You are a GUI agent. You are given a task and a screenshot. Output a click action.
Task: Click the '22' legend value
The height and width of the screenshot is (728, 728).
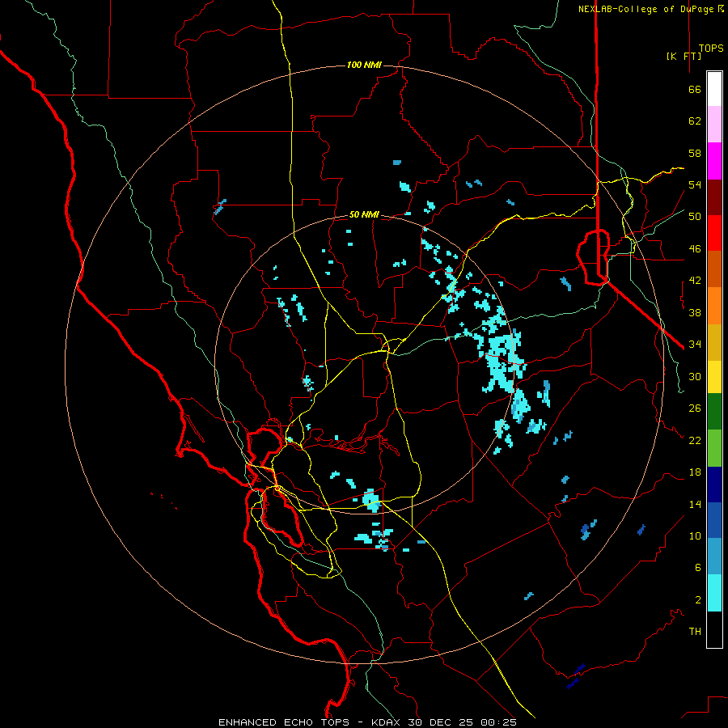[695, 440]
